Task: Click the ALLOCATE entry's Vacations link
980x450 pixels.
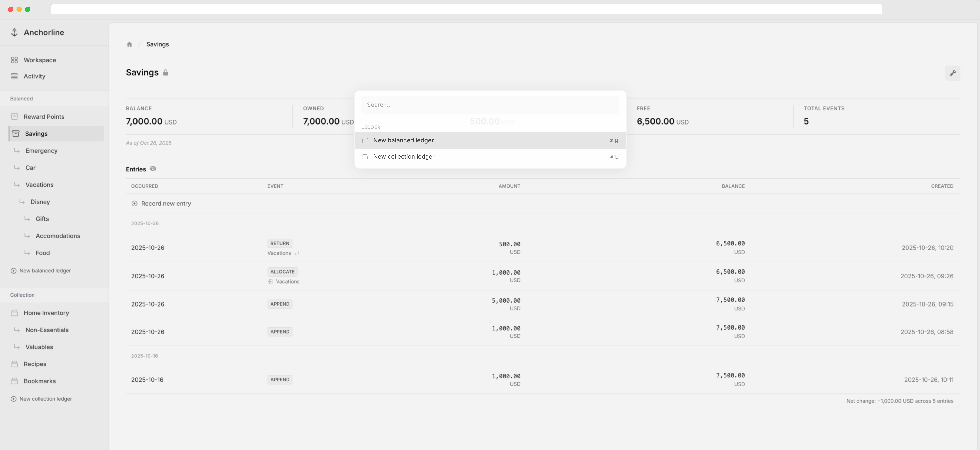Action: [287, 281]
